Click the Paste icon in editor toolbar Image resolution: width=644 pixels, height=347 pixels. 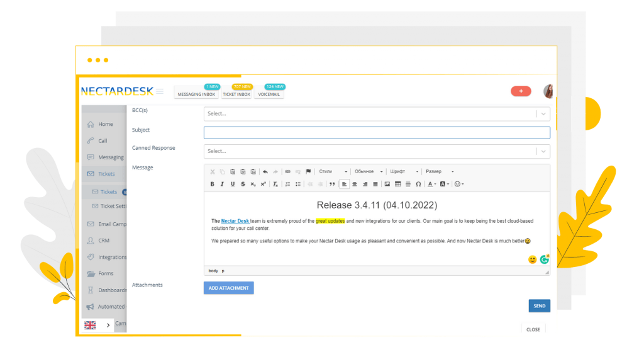point(233,171)
